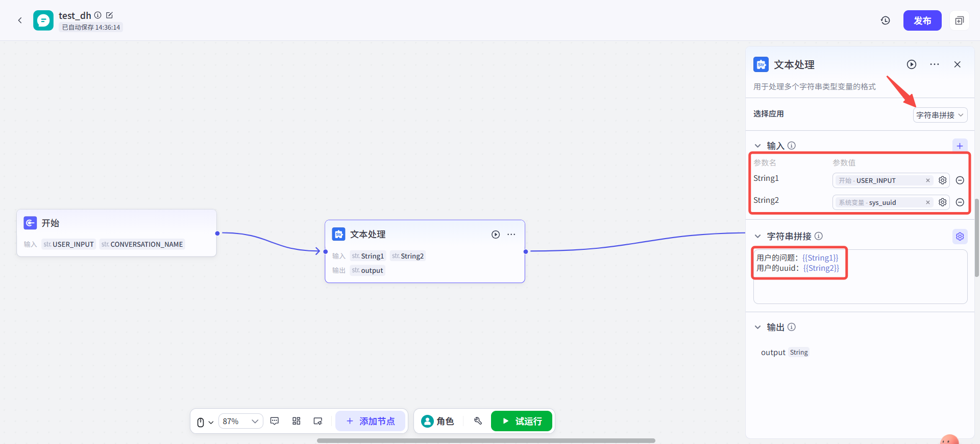Click CONVERSATION_NAME tag in 开始 node

point(142,244)
